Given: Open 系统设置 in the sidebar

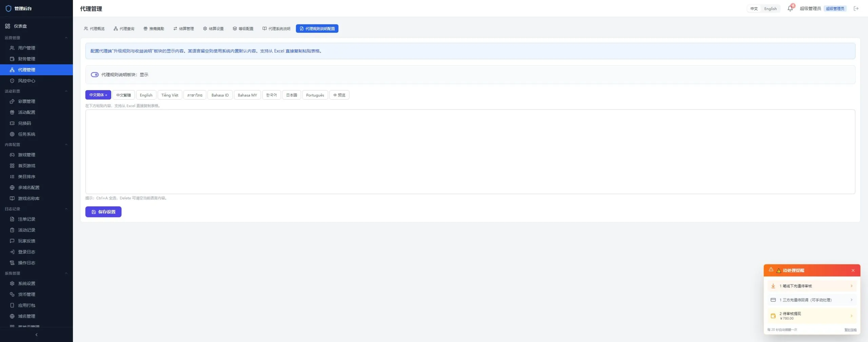Looking at the screenshot, I should coord(36,283).
